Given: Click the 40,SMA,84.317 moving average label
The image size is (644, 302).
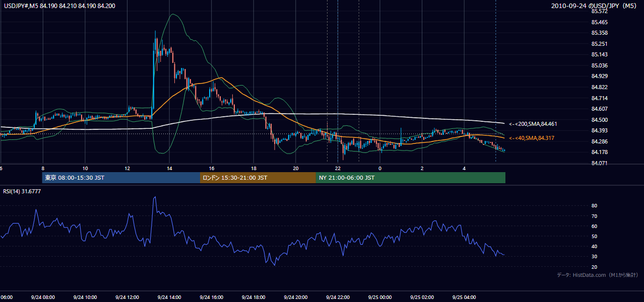Looking at the screenshot, I should click(531, 138).
